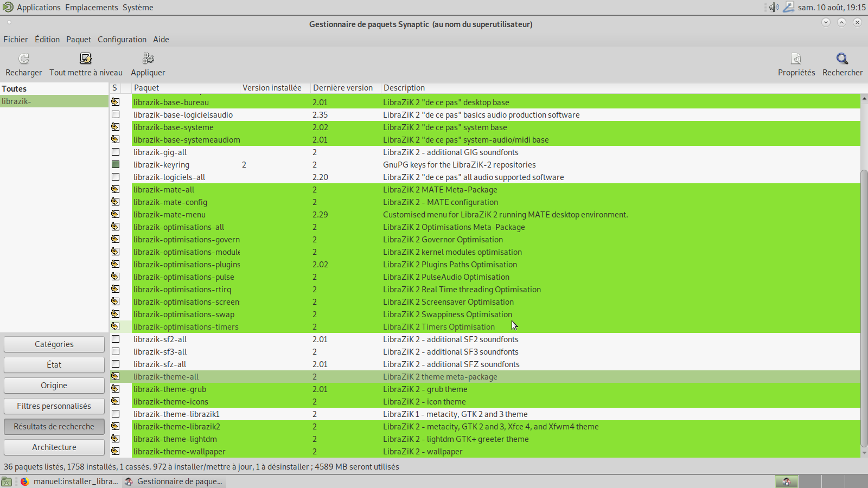Open the Paquet menu
868x488 pixels.
coord(79,40)
